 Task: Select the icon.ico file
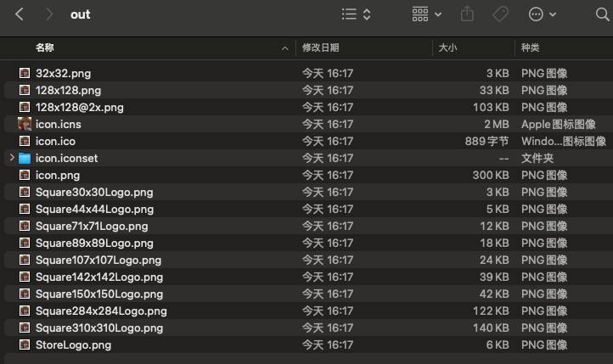tap(55, 141)
